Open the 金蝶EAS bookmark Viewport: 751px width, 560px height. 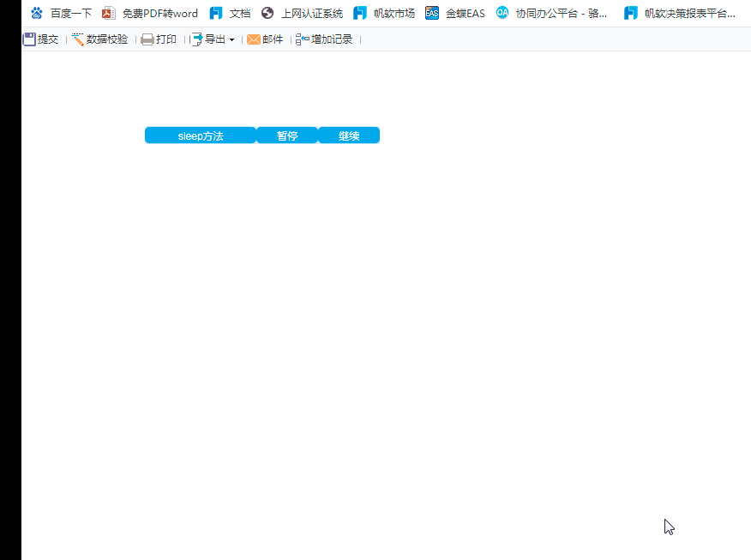455,14
